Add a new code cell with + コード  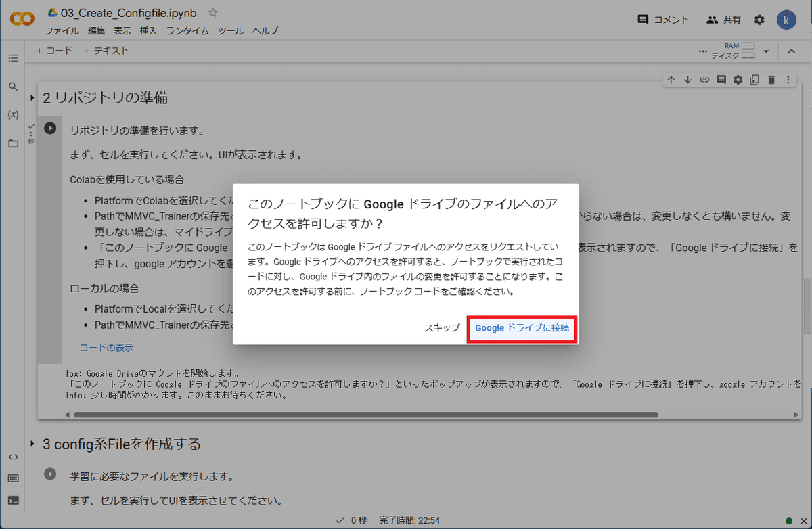coord(54,51)
